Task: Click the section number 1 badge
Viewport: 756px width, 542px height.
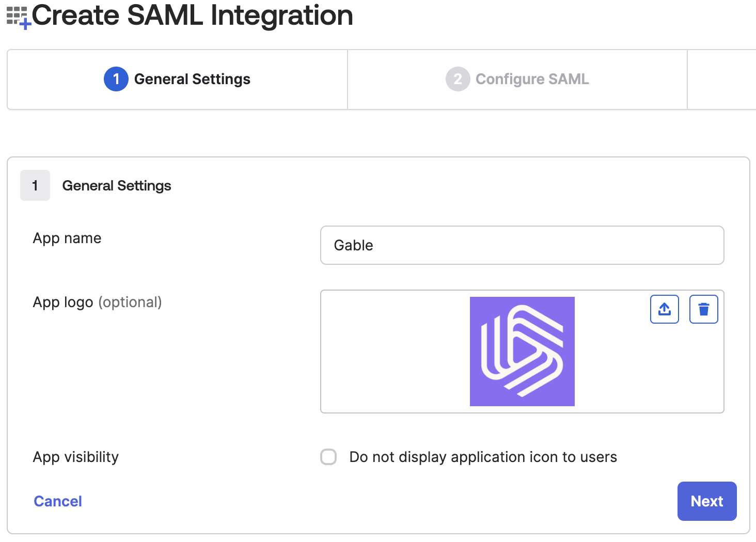Action: (35, 185)
